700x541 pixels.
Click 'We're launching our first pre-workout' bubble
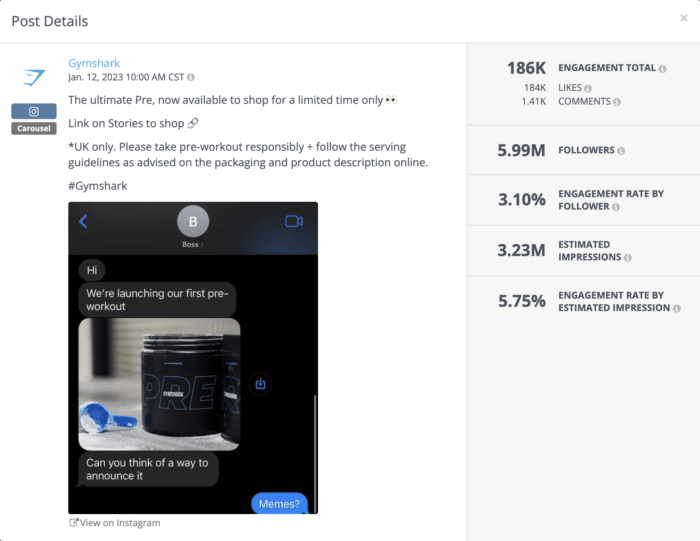pos(157,300)
